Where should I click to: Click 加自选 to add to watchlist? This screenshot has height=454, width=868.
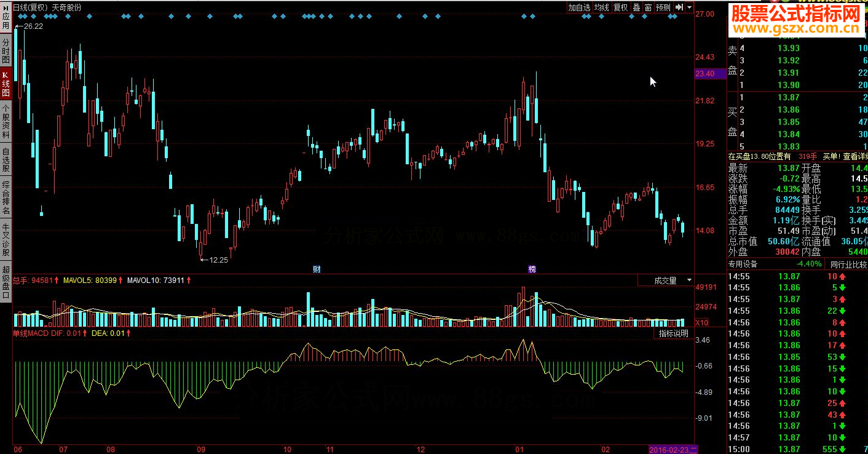click(x=579, y=7)
